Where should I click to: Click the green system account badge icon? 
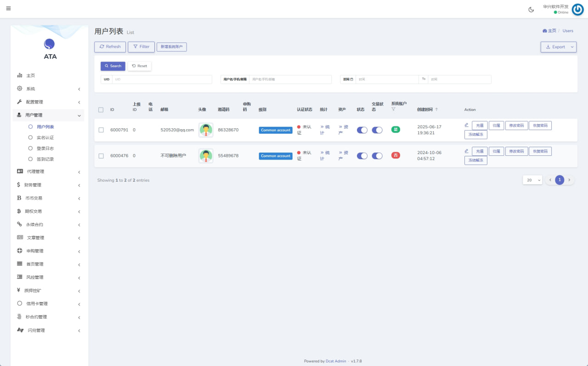(x=396, y=130)
